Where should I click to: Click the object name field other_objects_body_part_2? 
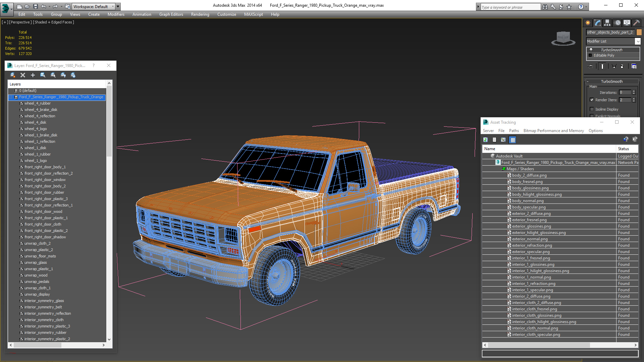click(611, 32)
